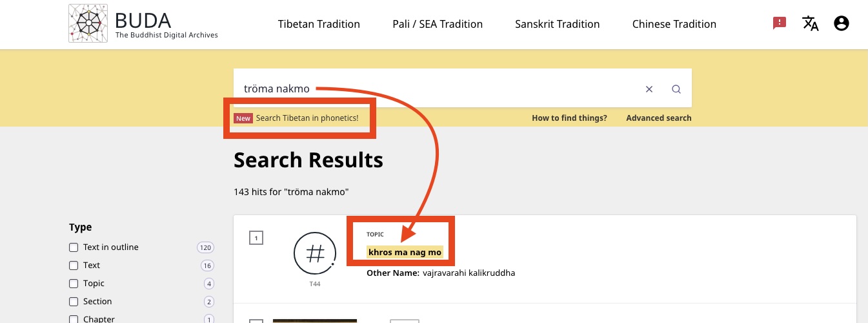Check the Text in outline filter
Screen dimensions: 868x323
[74, 247]
